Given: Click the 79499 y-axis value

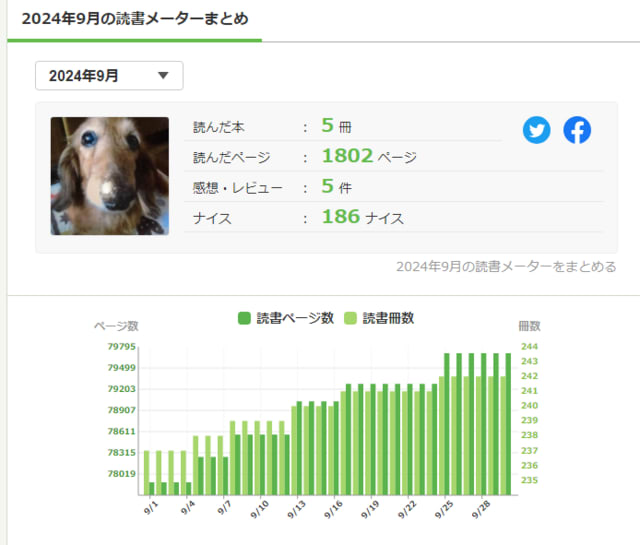Looking at the screenshot, I should 121,368.
